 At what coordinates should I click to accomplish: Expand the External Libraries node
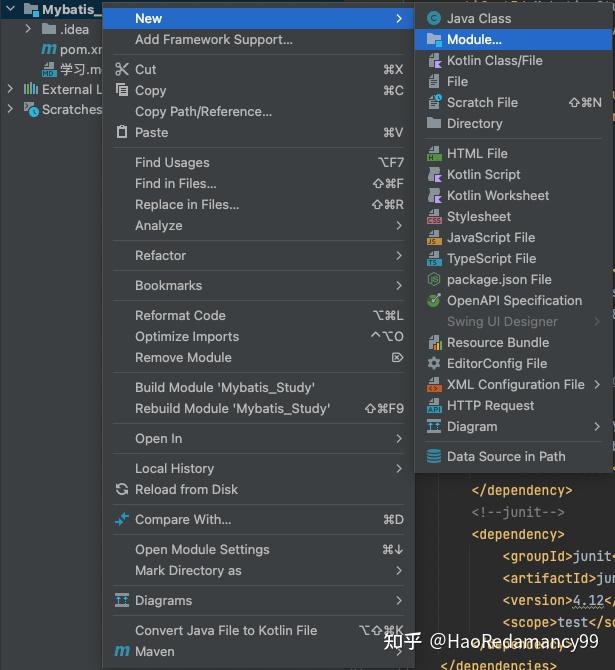tap(11, 89)
